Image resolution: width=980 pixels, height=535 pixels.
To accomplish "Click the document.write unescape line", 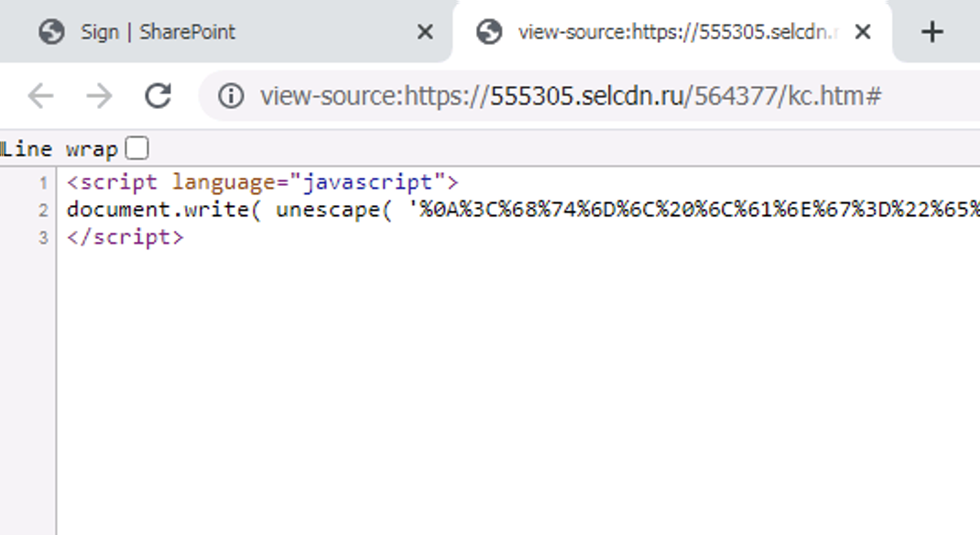I will (523, 210).
